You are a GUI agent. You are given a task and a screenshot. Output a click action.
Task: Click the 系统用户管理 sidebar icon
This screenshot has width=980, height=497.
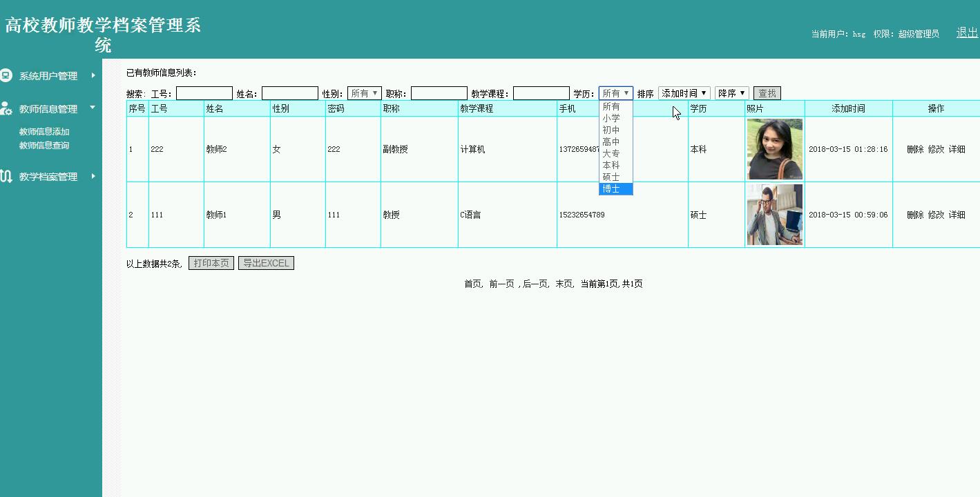[x=6, y=75]
